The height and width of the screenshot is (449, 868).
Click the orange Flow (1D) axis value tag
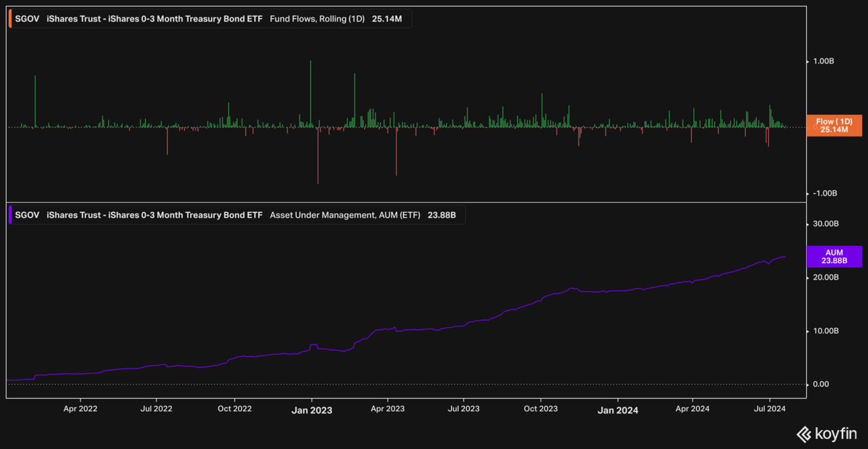tap(834, 126)
